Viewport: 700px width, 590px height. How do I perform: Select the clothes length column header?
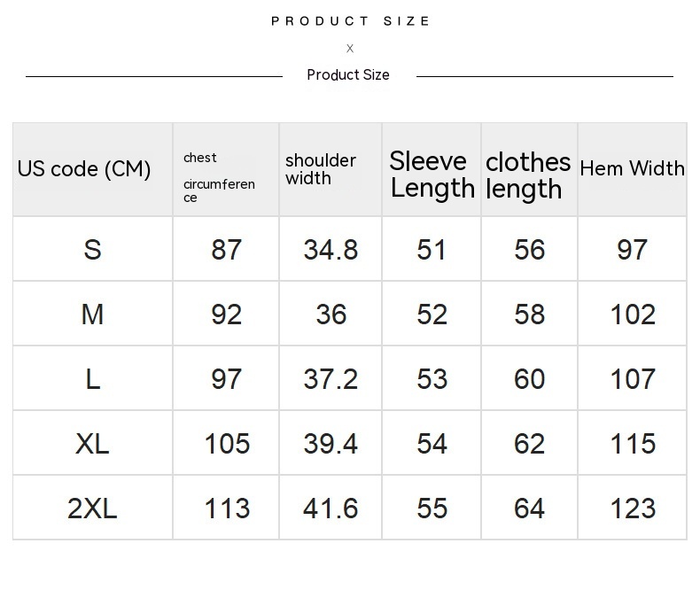(x=528, y=175)
